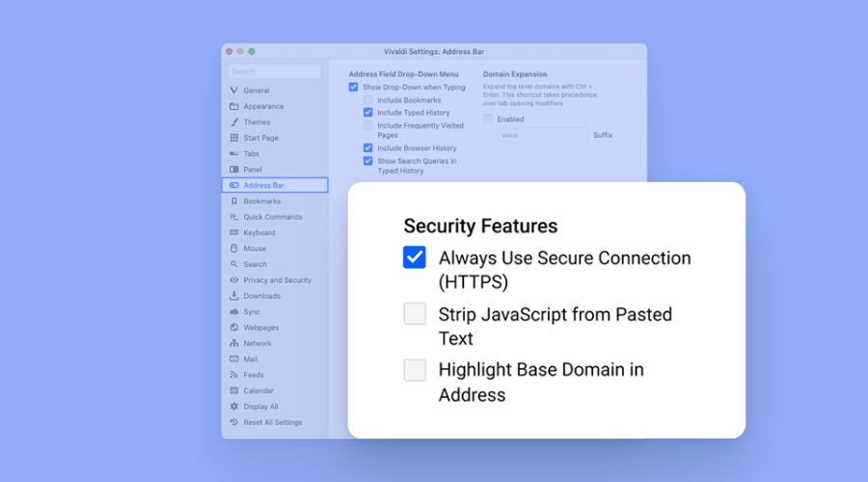Uncheck Include Browser History option
The image size is (868, 482).
click(x=368, y=147)
